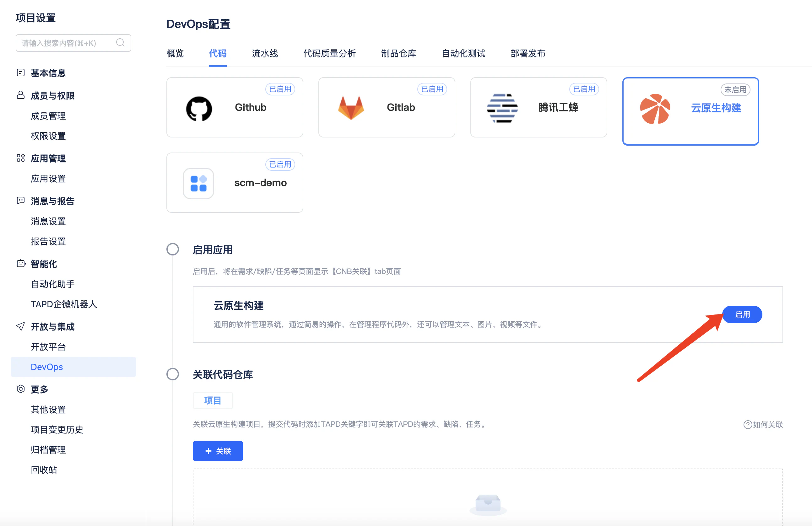Click the 智能化 robot icon in sidebar
This screenshot has height=526, width=812.
pos(20,264)
